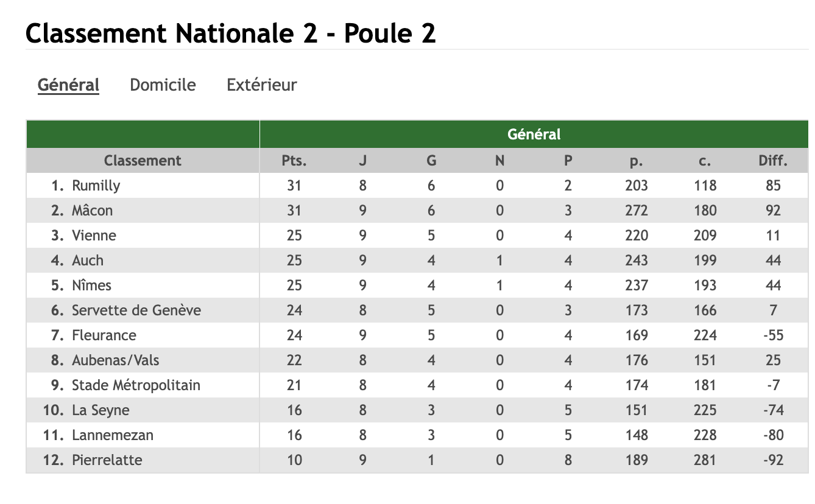
Task: Click La Seyne team name
Action: pyautogui.click(x=101, y=410)
